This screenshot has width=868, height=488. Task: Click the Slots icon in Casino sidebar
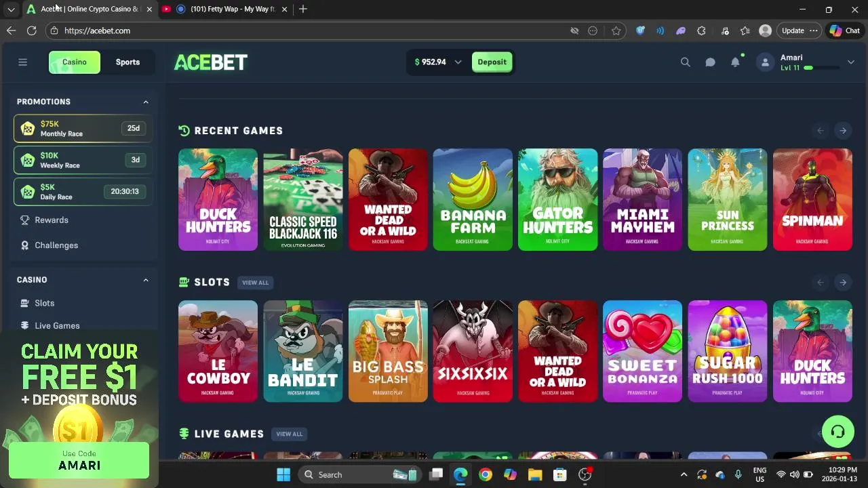pos(25,303)
